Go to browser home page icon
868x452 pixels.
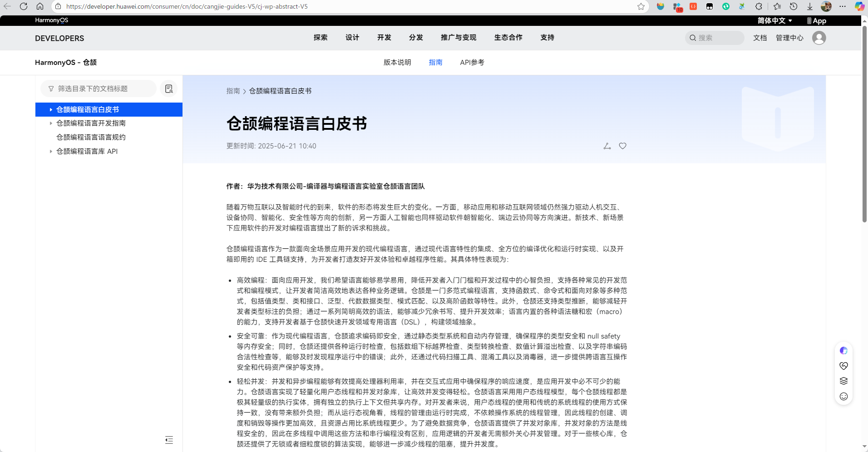[x=40, y=6]
